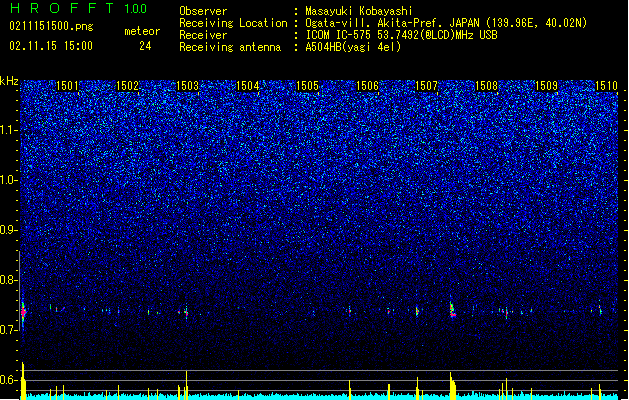
Task: Click the meteor count value 24
Action: pos(145,46)
